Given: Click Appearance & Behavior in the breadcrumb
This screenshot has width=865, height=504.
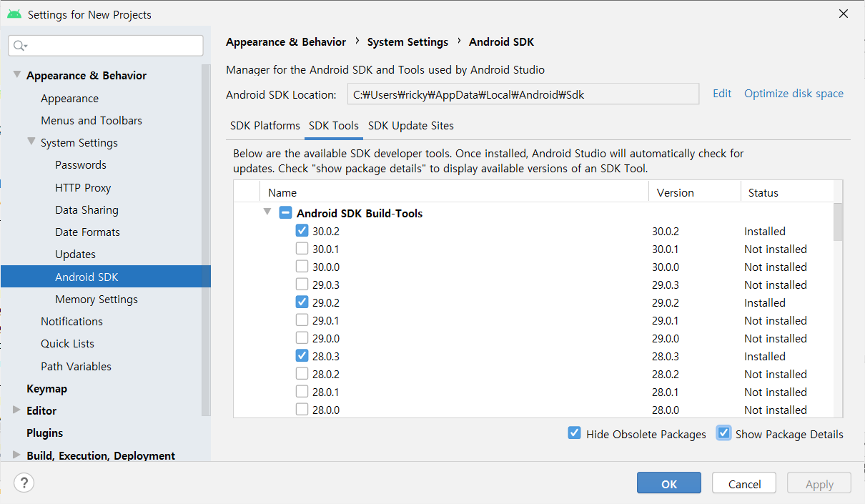Looking at the screenshot, I should 286,42.
